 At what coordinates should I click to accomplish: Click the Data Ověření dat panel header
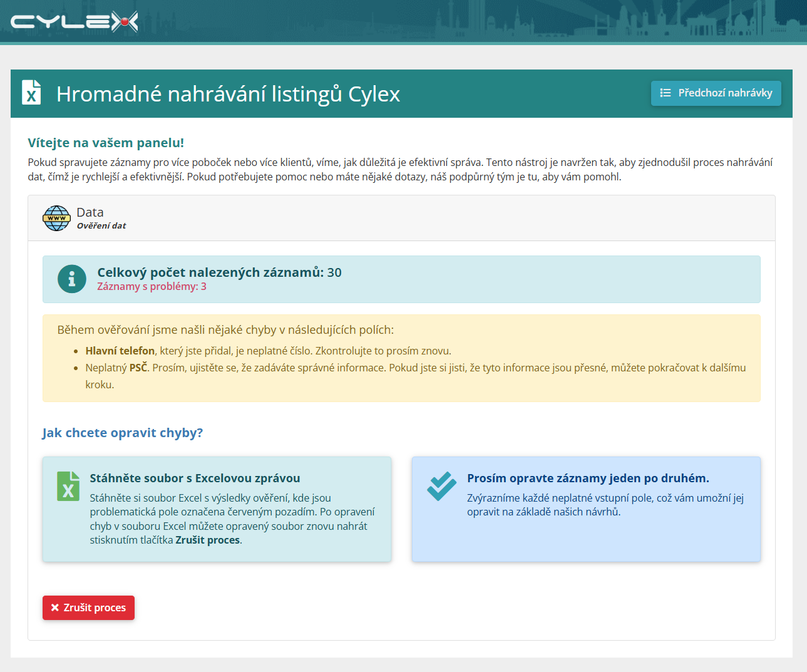pos(401,218)
